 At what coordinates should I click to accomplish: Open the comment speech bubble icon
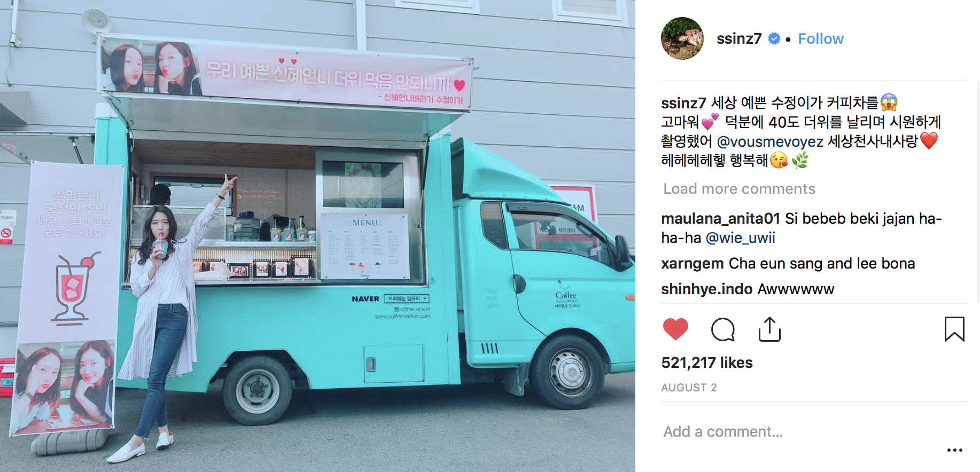tap(723, 329)
